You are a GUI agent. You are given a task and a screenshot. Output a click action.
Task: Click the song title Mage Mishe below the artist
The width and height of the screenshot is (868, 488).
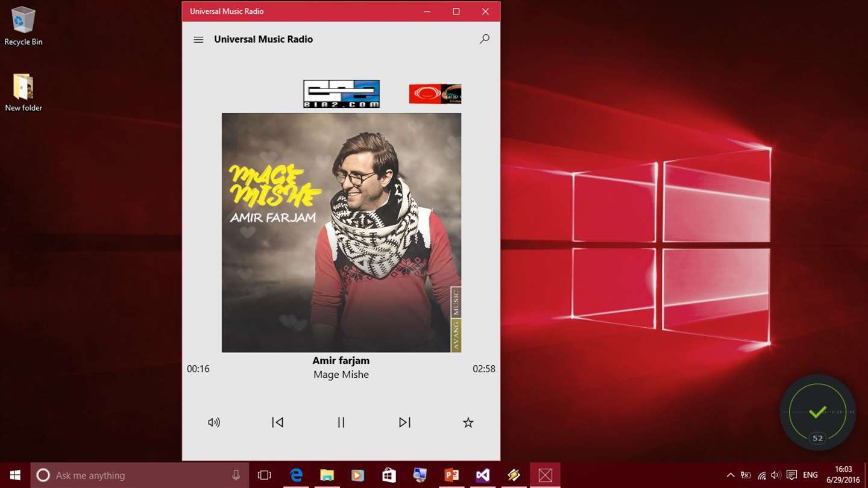click(341, 374)
